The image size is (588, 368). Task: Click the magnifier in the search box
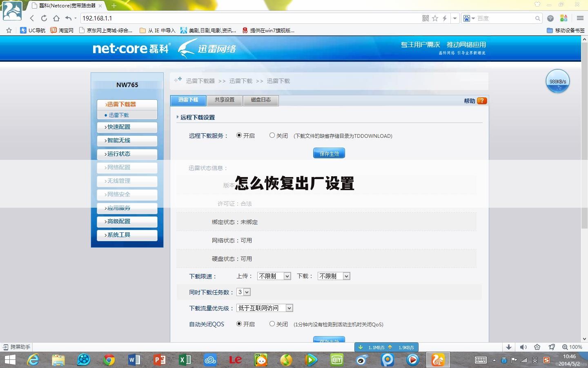point(538,18)
